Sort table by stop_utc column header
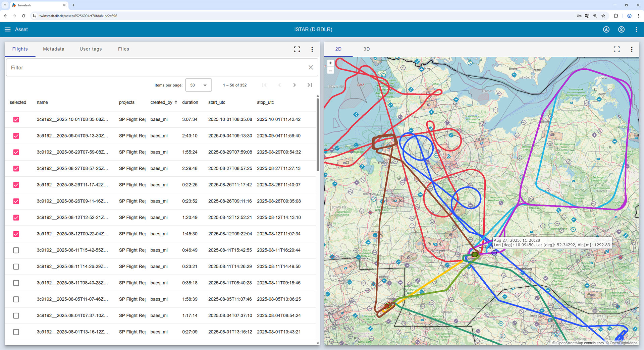 [x=265, y=102]
